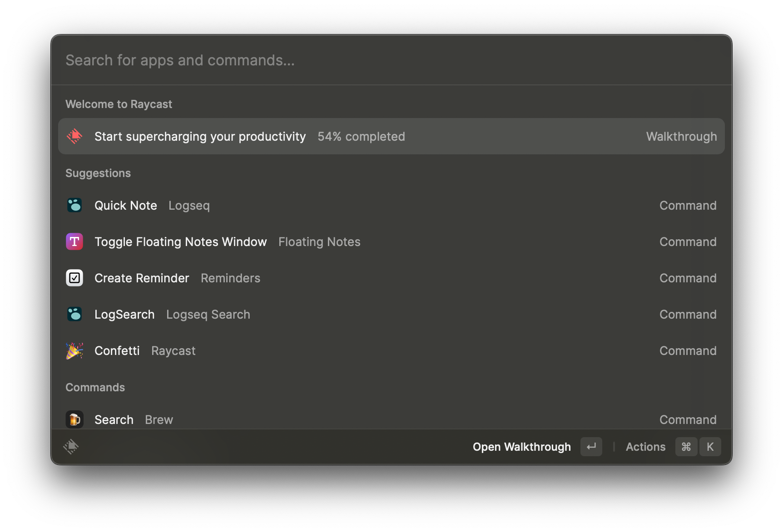Click the Reminders checkbox icon
The width and height of the screenshot is (783, 532).
74,278
